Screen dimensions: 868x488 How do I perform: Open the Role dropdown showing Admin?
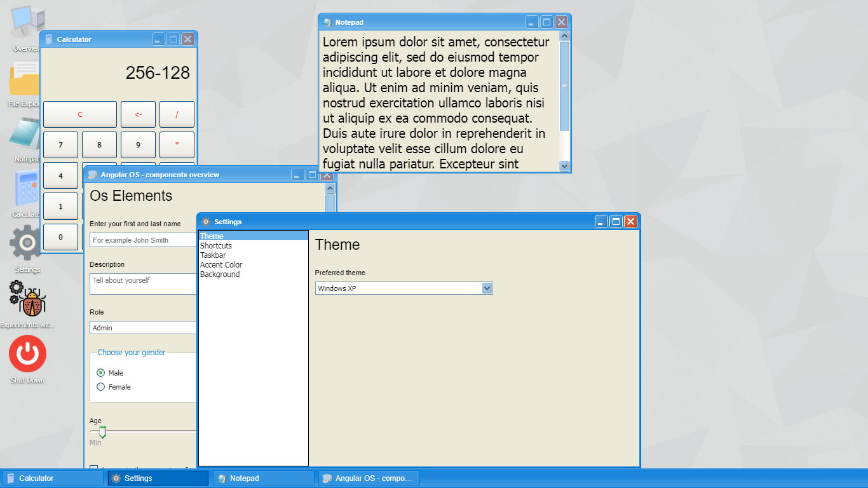coord(142,327)
